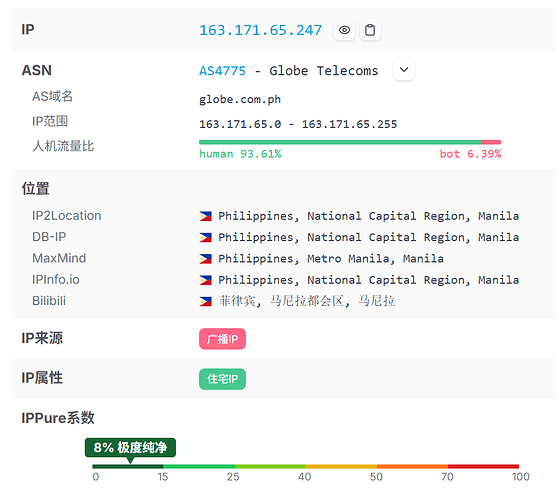Copy IP address with clipboard icon
Screen dimensions: 556x500
tap(370, 30)
